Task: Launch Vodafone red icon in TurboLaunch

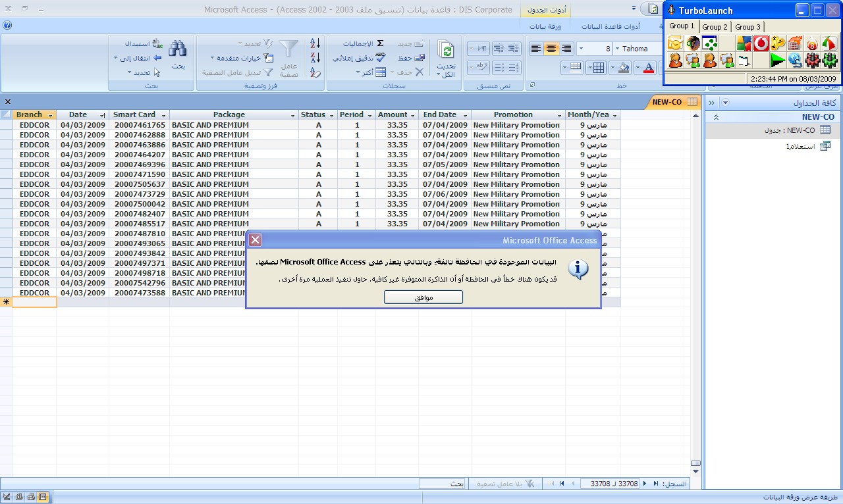Action: (x=761, y=43)
